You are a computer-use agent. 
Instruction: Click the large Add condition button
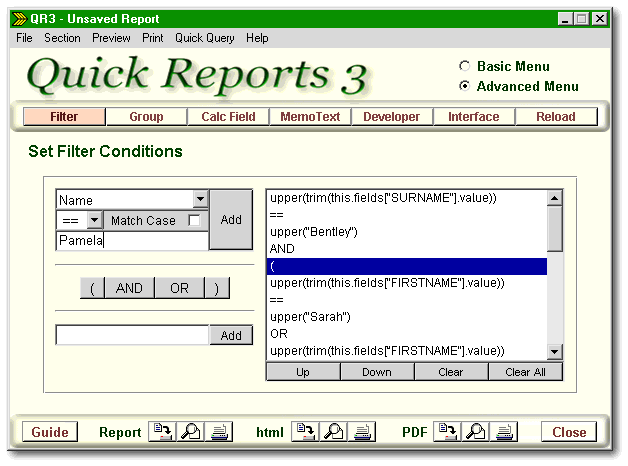[231, 220]
